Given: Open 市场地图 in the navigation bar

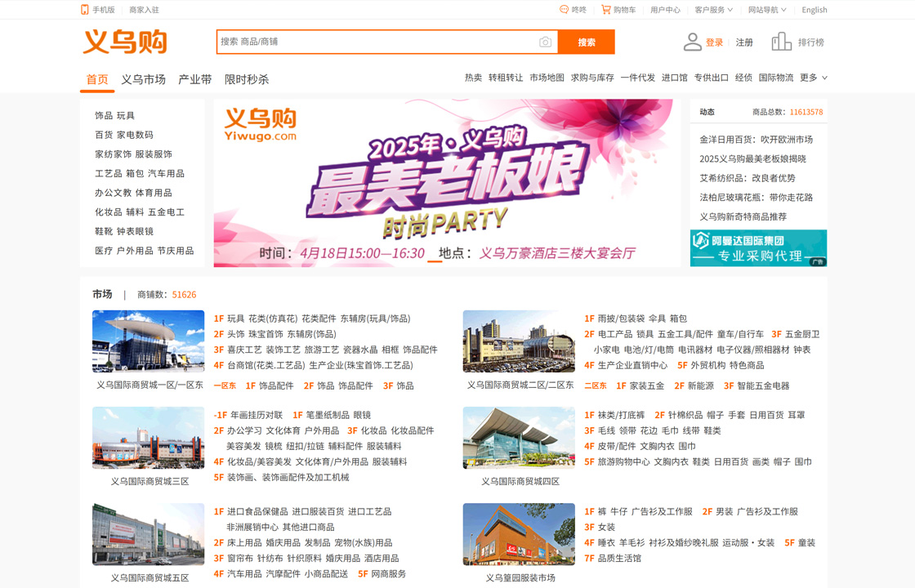Looking at the screenshot, I should click(x=547, y=78).
